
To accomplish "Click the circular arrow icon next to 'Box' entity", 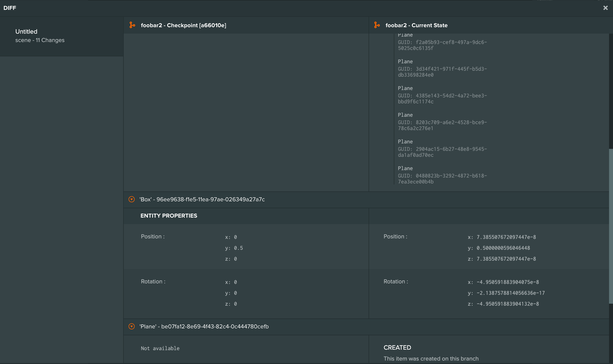I will pyautogui.click(x=131, y=199).
